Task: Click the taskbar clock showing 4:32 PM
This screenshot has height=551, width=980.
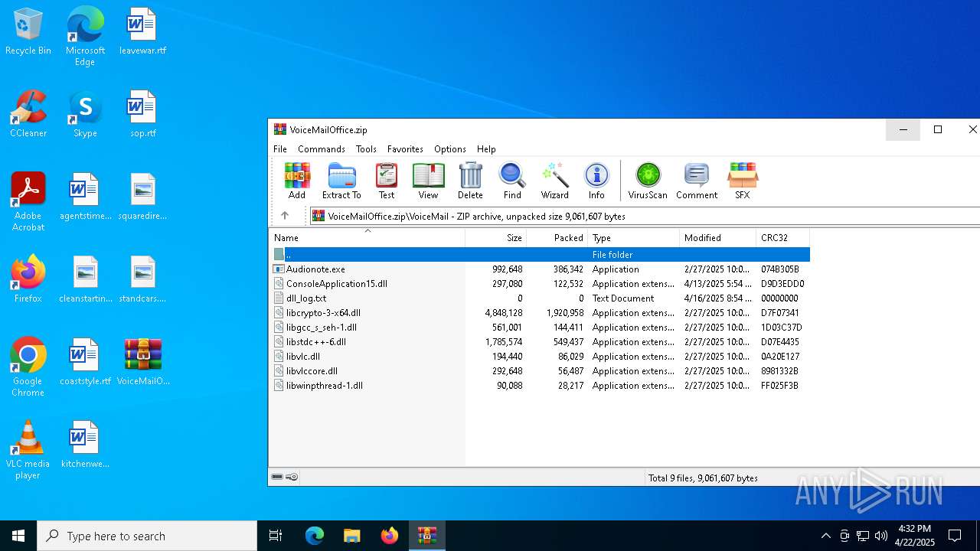Action: pos(915,536)
